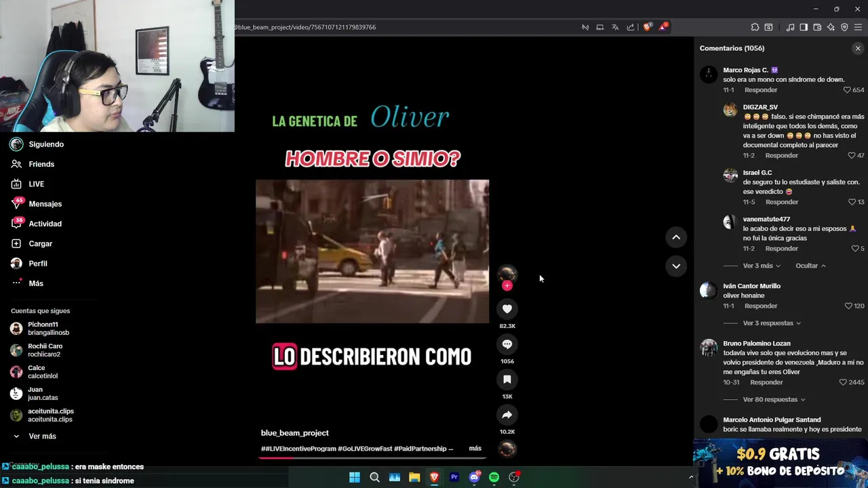Click Brave Shields lion icon in address bar
The width and height of the screenshot is (868, 488).
click(x=647, y=27)
